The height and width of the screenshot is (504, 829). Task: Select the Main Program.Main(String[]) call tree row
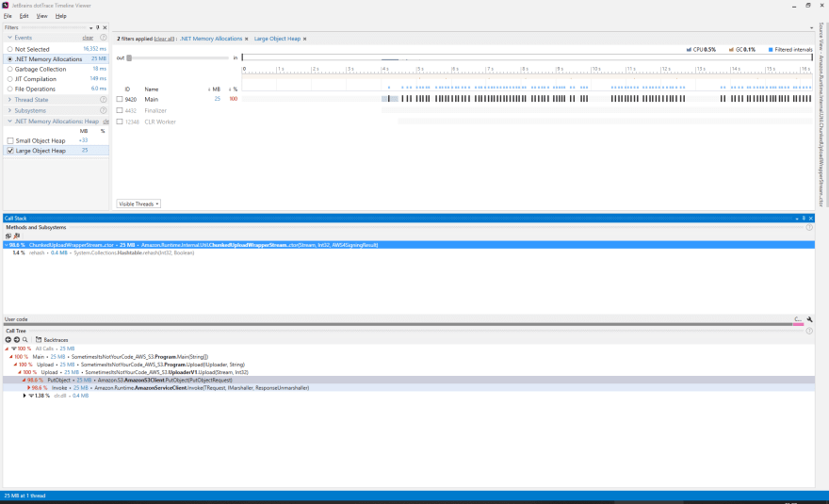tap(409, 357)
